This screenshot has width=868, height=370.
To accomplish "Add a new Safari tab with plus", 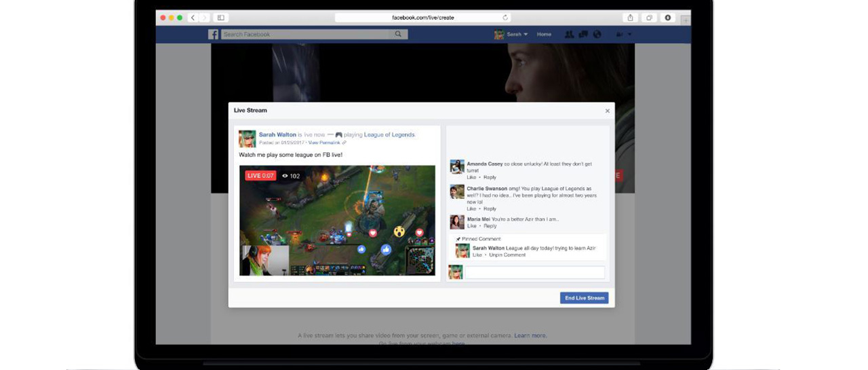I will (686, 20).
